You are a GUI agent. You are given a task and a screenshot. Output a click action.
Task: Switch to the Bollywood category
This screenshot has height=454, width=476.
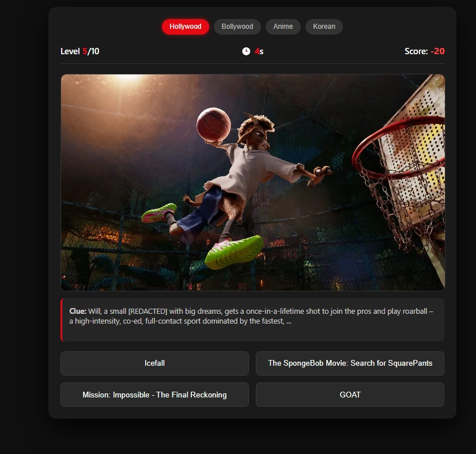click(x=237, y=27)
